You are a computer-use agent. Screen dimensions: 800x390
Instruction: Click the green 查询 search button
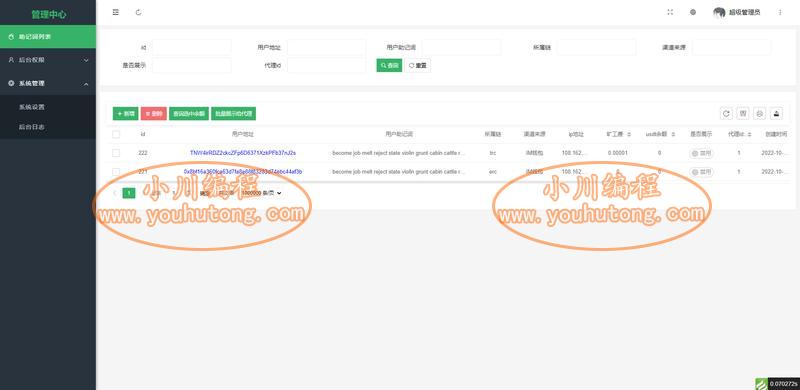(389, 65)
